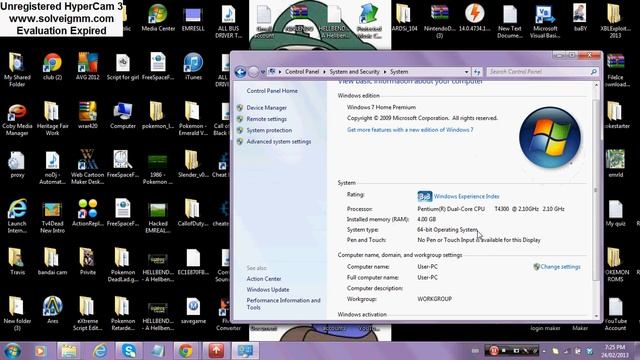Screen dimensions: 640x360
Task: Select the savegame file icon
Action: click(x=193, y=310)
